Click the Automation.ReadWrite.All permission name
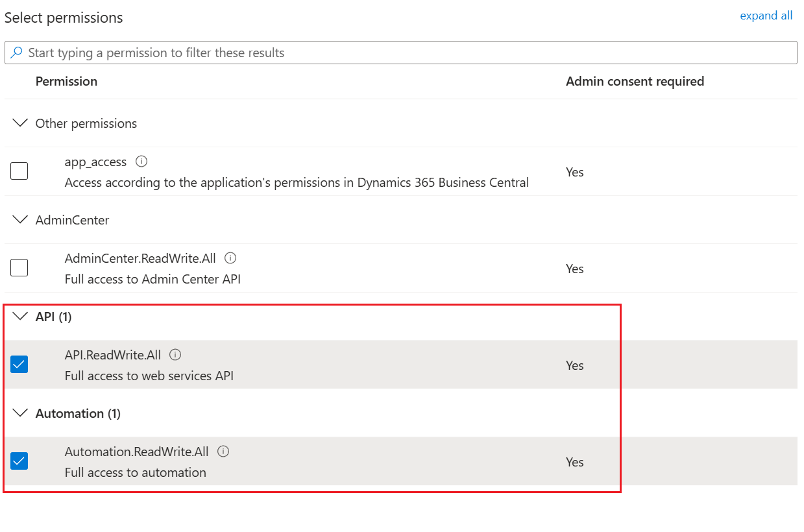The width and height of the screenshot is (804, 532). [137, 452]
